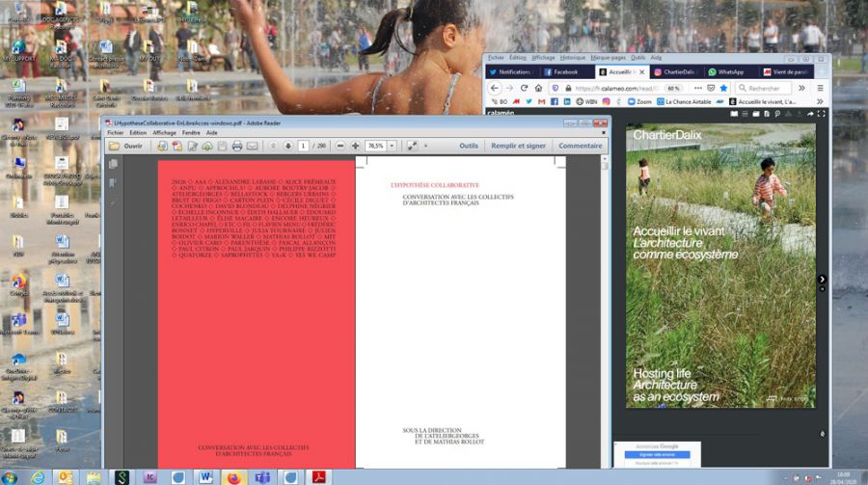Open the Gmail bookmark icon in Firefox
This screenshot has width=868, height=485.
[541, 102]
